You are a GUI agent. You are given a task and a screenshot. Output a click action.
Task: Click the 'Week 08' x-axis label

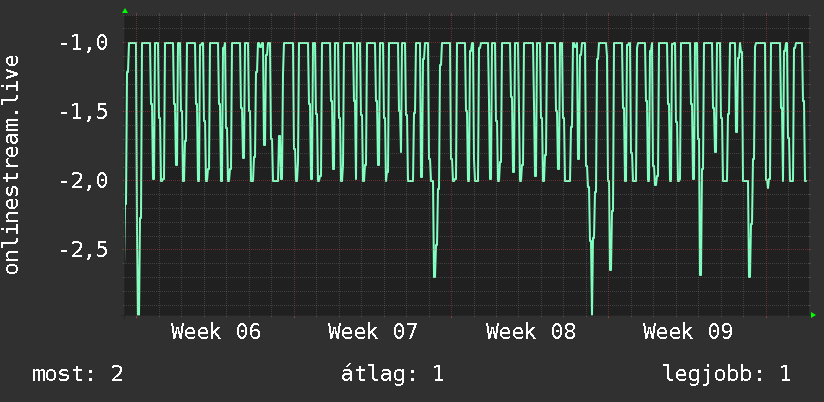pos(531,332)
